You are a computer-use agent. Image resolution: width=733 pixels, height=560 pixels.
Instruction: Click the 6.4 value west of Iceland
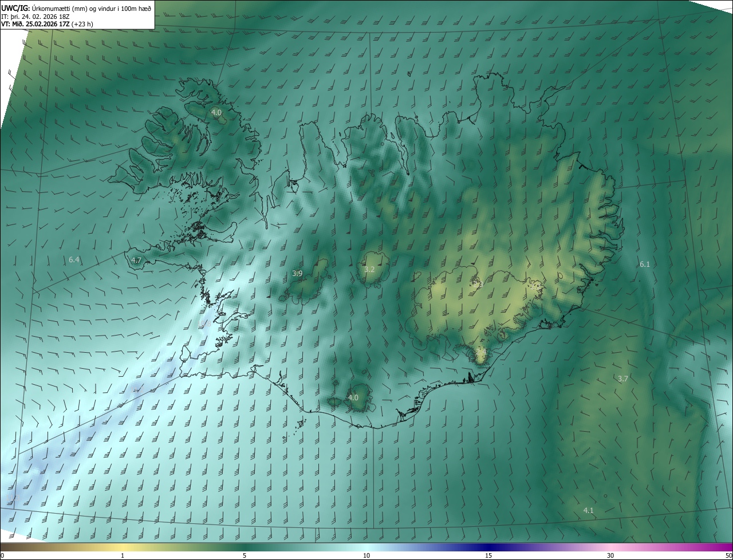pyautogui.click(x=74, y=260)
